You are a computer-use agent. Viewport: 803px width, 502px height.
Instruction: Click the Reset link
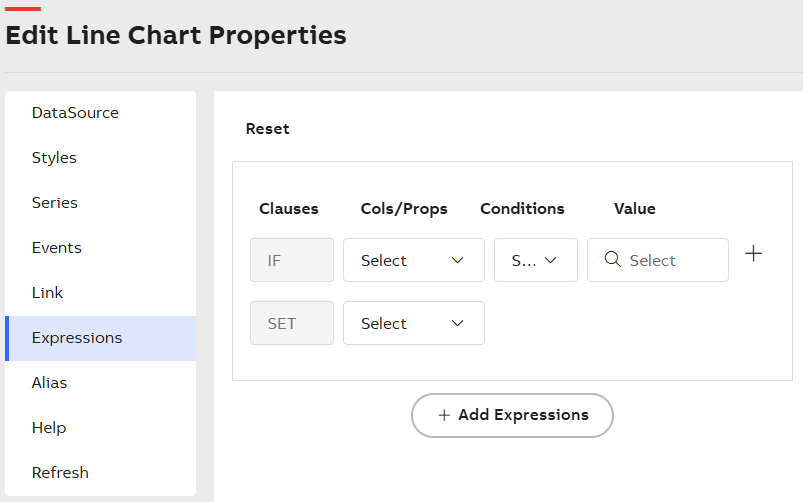pyautogui.click(x=267, y=129)
